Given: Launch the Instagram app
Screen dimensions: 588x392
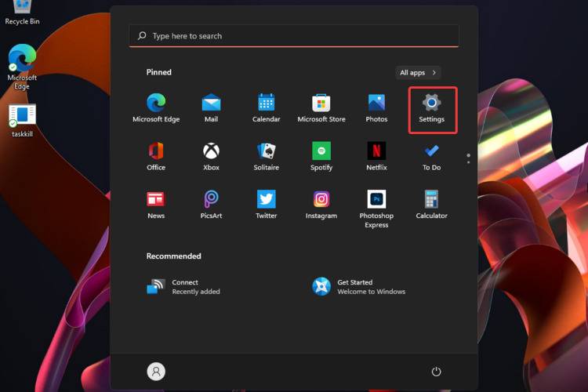Looking at the screenshot, I should [x=321, y=203].
